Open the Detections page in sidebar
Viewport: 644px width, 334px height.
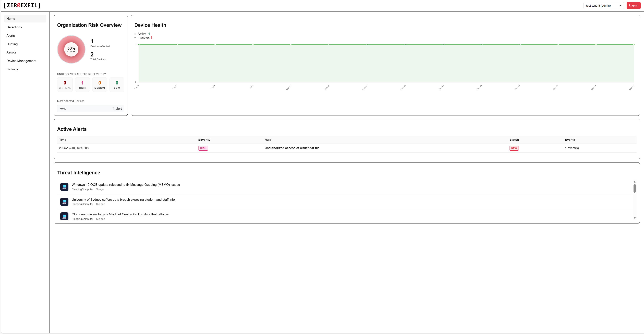(x=14, y=27)
